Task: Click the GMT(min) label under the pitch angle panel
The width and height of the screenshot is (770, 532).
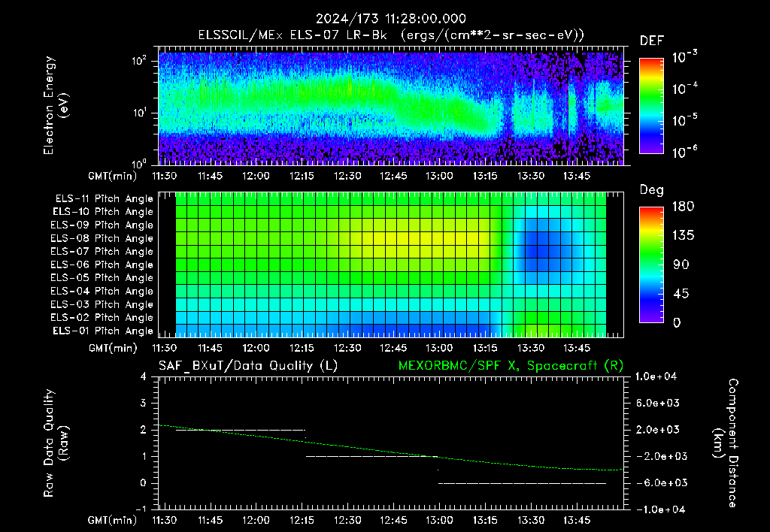Action: pos(113,348)
